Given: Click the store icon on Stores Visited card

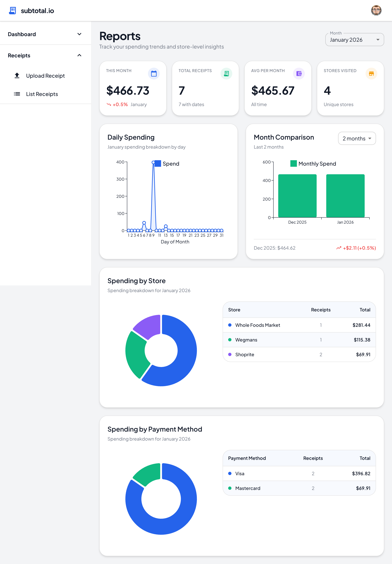Looking at the screenshot, I should pyautogui.click(x=371, y=73).
